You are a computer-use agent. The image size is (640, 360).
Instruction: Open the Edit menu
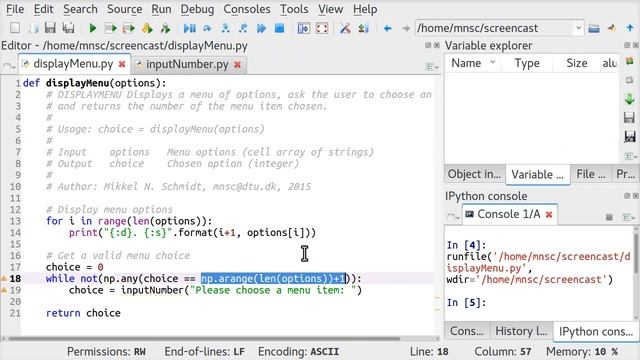(44, 9)
